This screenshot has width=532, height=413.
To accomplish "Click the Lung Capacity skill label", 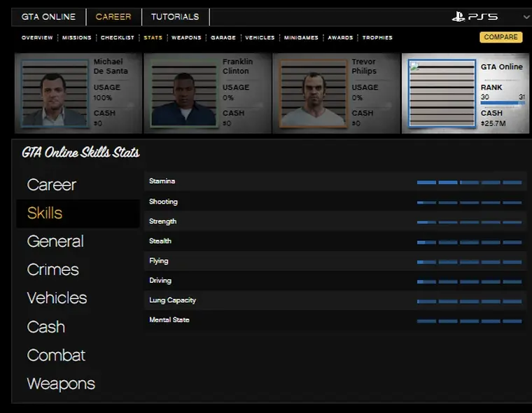I will tap(172, 300).
